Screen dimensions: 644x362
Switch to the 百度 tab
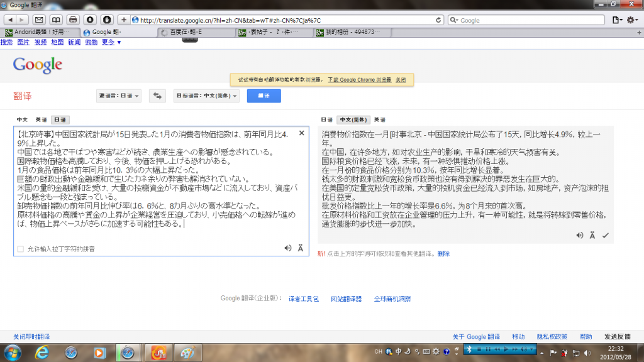pyautogui.click(x=197, y=32)
